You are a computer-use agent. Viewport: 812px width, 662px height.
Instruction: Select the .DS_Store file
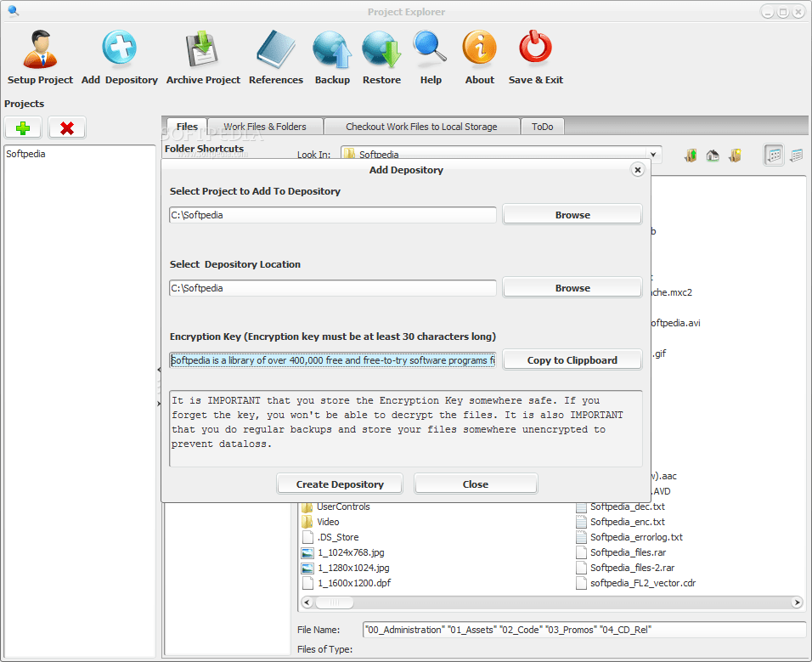point(330,537)
